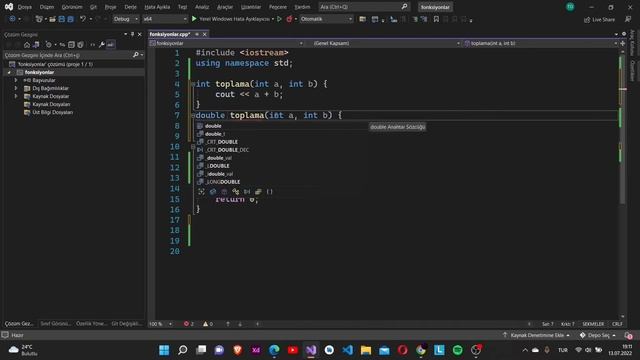
Task: Toggle the last IntelliSense filter icon (brackets)
Action: (269, 191)
